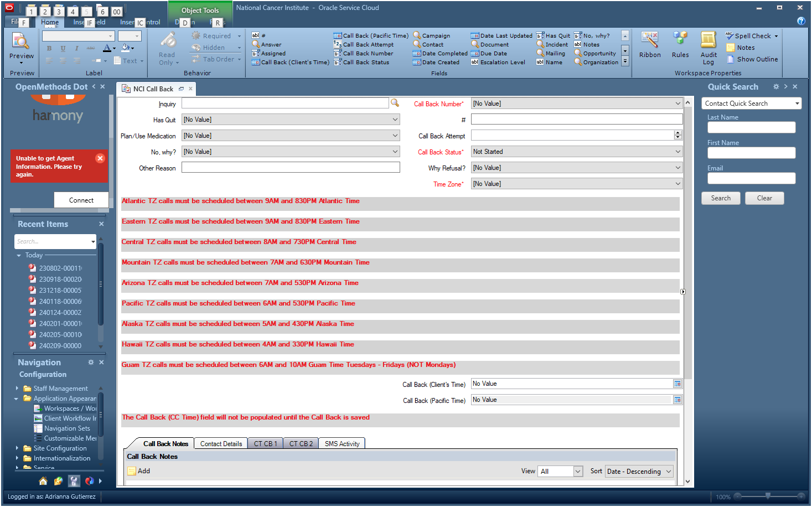Add the Organization field from Fields gallery

tap(596, 63)
